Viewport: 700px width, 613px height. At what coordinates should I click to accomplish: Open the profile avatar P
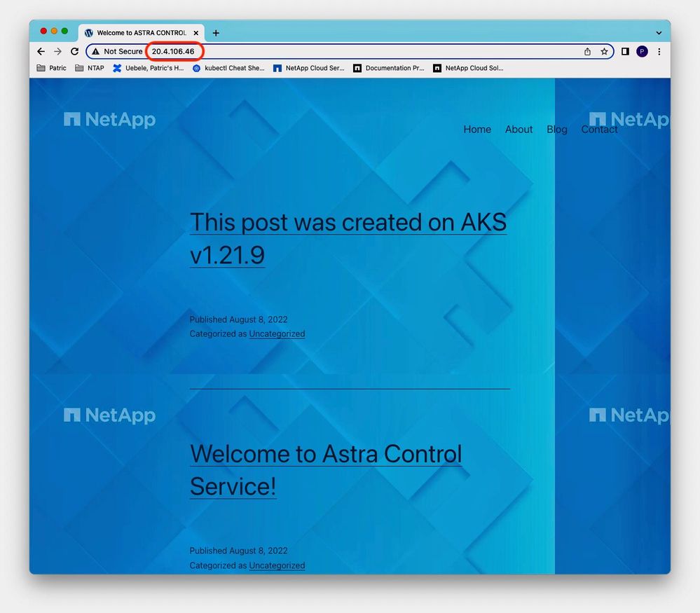[x=642, y=52]
